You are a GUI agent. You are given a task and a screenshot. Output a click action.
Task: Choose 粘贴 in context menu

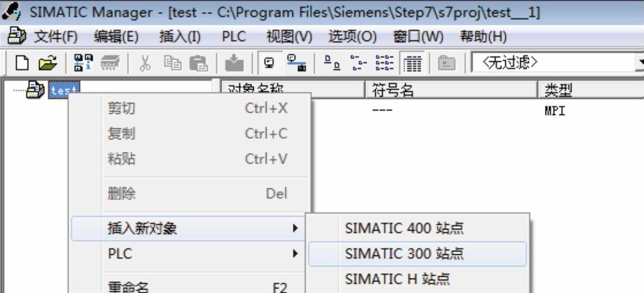[x=190, y=159]
